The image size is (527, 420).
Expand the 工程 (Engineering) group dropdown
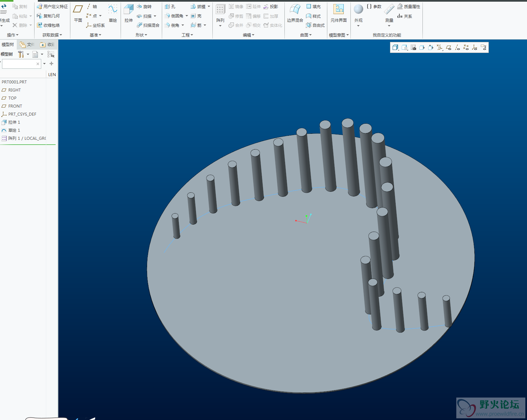click(187, 35)
